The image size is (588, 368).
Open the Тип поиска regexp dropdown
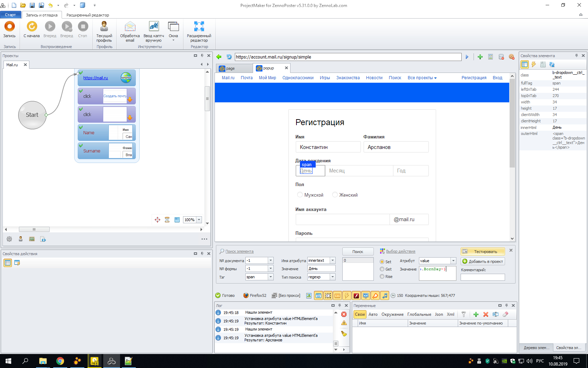coord(333,277)
